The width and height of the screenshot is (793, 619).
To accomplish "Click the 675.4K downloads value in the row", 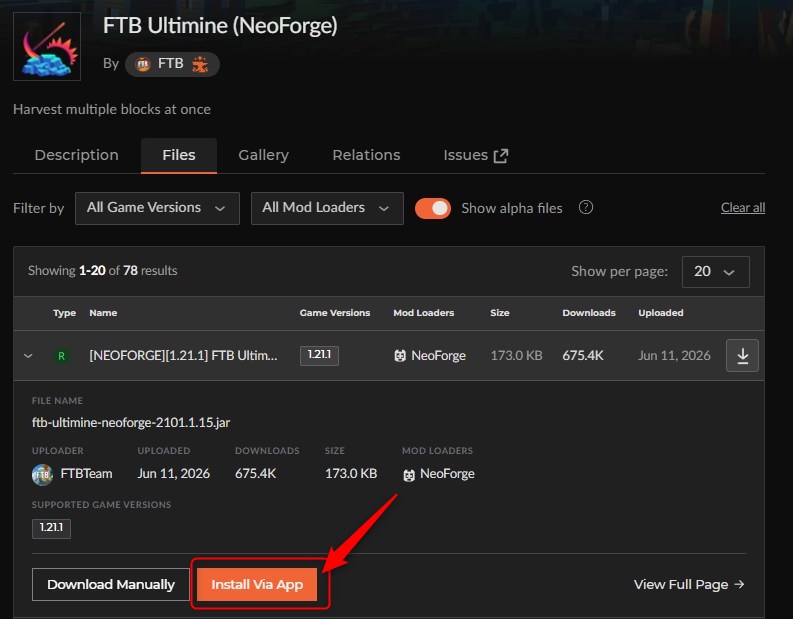I will (583, 356).
